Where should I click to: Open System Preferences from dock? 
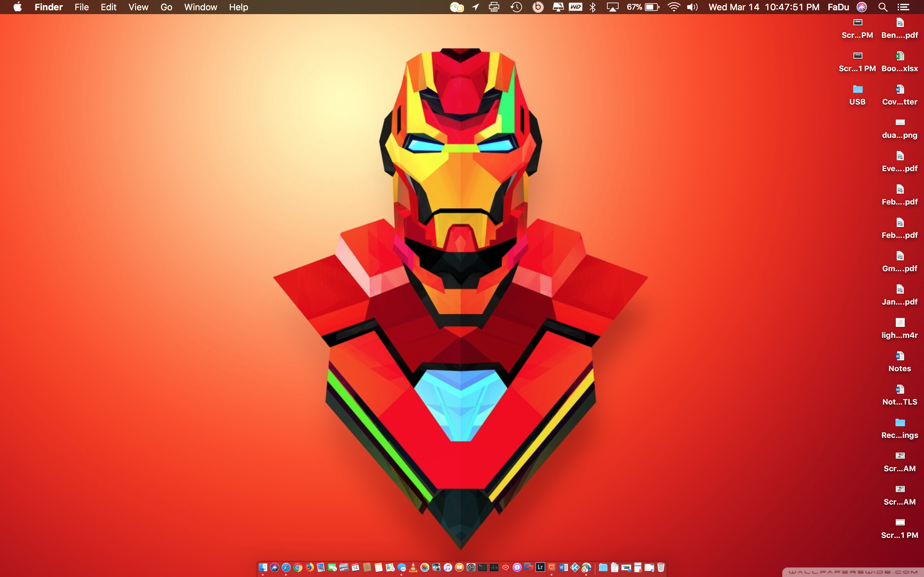pyautogui.click(x=471, y=567)
